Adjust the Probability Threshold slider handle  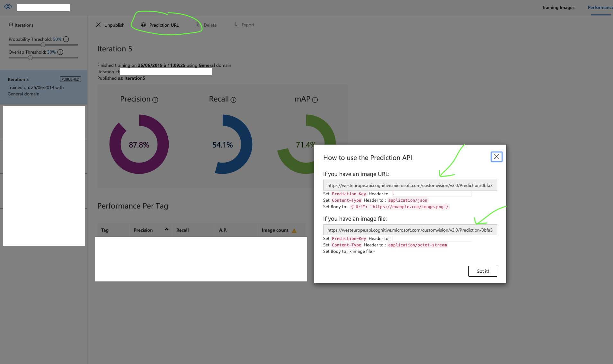point(43,45)
